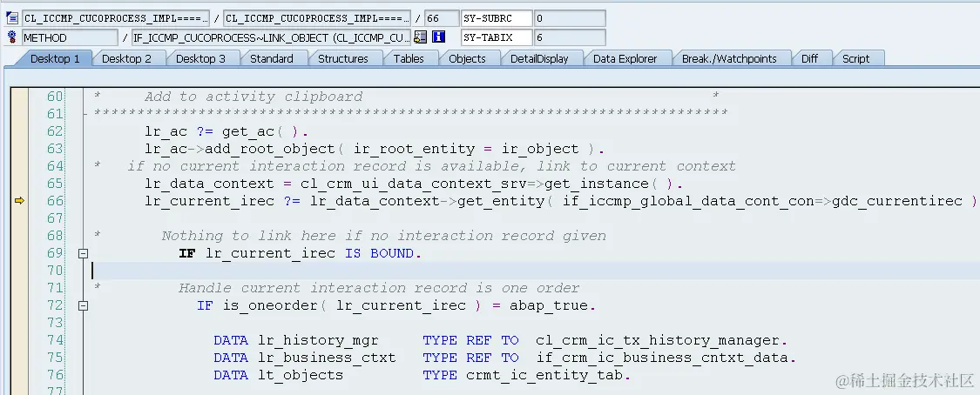The image size is (980, 395).
Task: Open the Diff tab
Action: pos(809,58)
